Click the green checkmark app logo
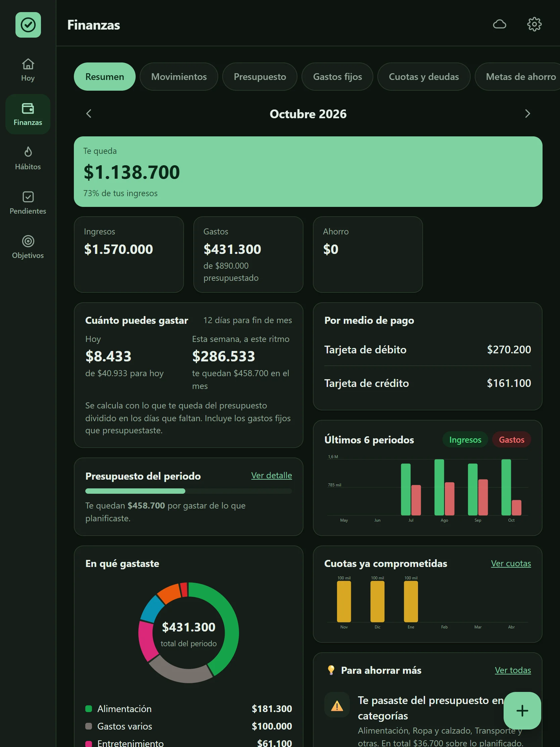Image resolution: width=560 pixels, height=747 pixels. pyautogui.click(x=28, y=25)
